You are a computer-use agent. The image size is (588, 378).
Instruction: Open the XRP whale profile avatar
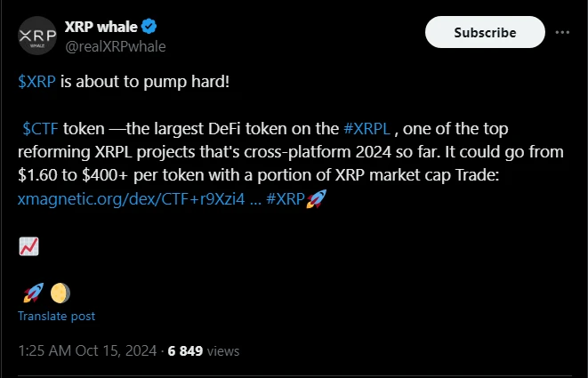click(37, 36)
